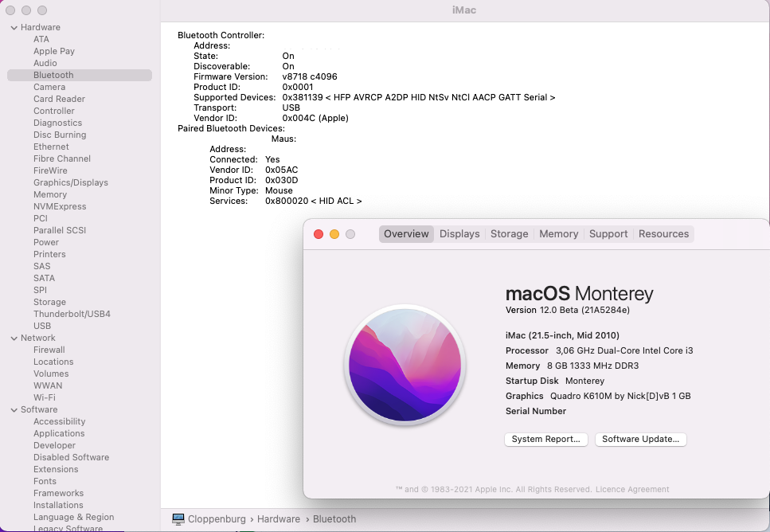Collapse the Hardware section in sidebar
The height and width of the screenshot is (532, 770).
click(14, 28)
